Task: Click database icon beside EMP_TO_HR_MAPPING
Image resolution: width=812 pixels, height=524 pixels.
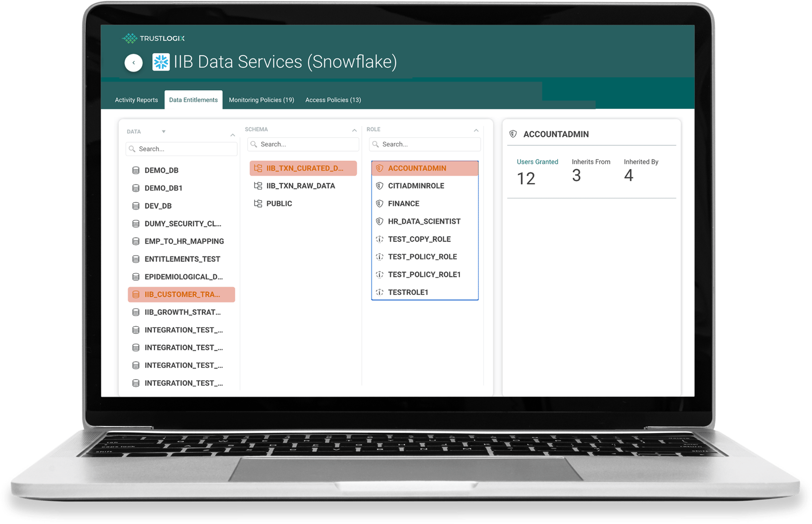Action: click(x=136, y=241)
